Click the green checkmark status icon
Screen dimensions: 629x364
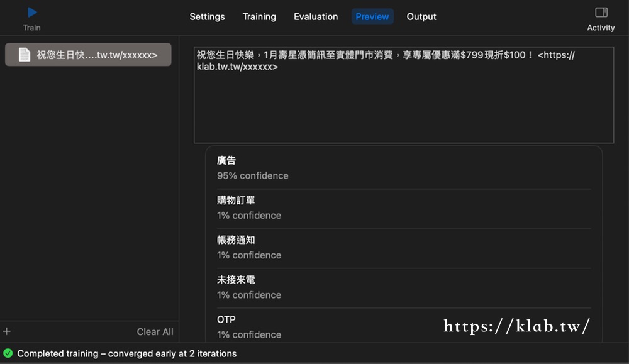pos(8,353)
